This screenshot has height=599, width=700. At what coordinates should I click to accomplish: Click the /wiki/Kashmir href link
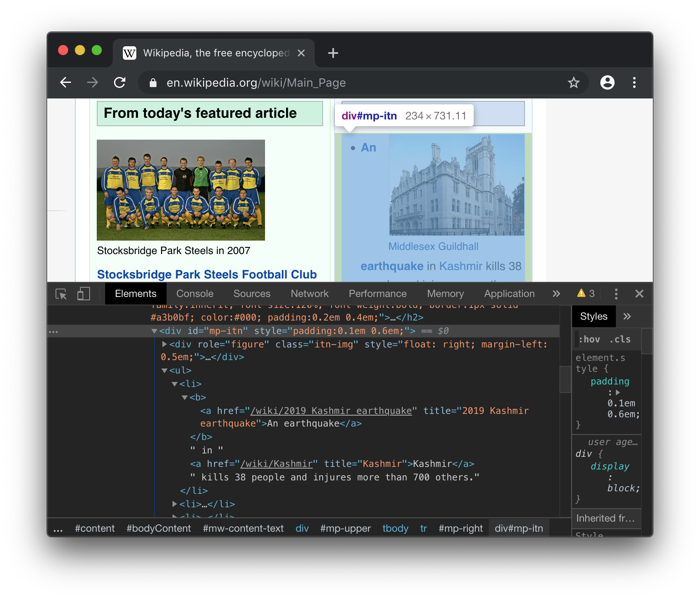click(276, 464)
